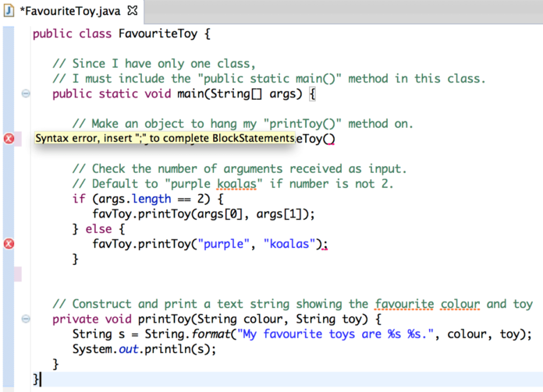Viewport: 543px width, 392px height.
Task: Click red-underlined semicolon after "koalas")
Action: 325,245
